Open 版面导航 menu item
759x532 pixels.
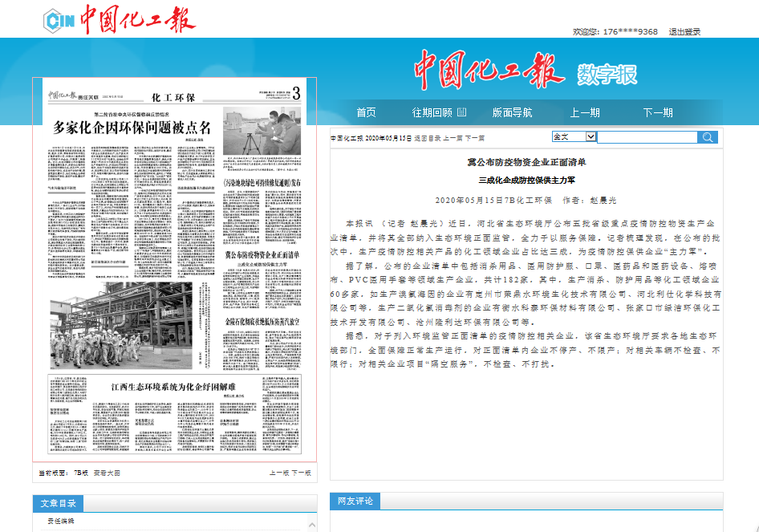tap(512, 112)
